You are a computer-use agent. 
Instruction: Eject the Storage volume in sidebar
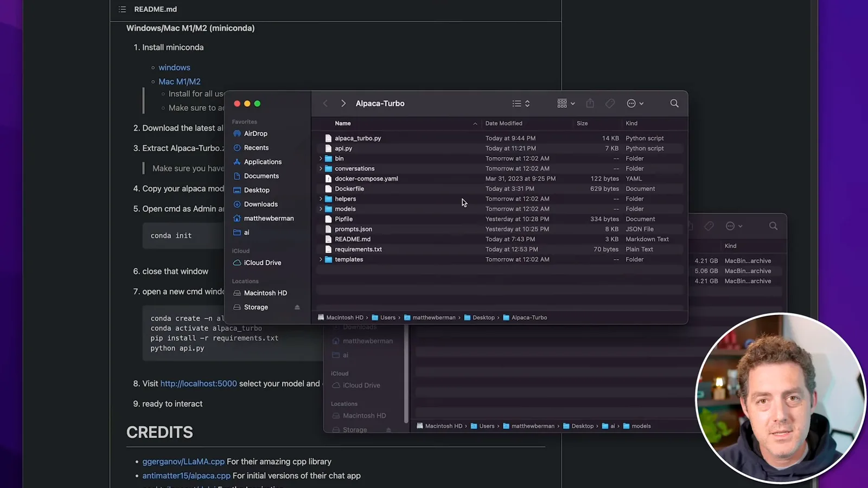point(297,307)
